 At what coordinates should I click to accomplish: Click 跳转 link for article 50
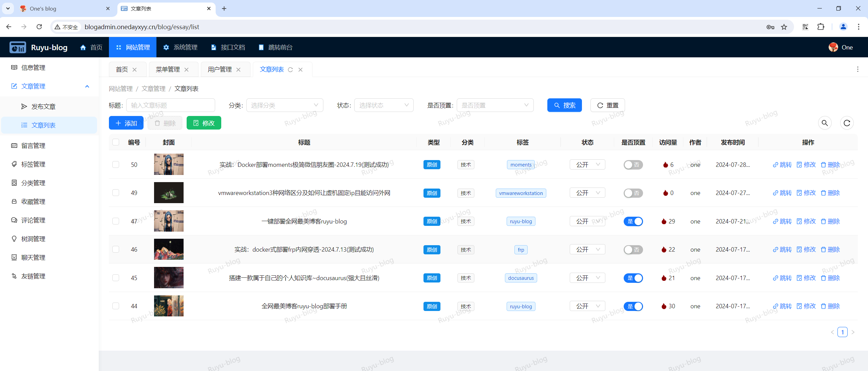point(782,165)
